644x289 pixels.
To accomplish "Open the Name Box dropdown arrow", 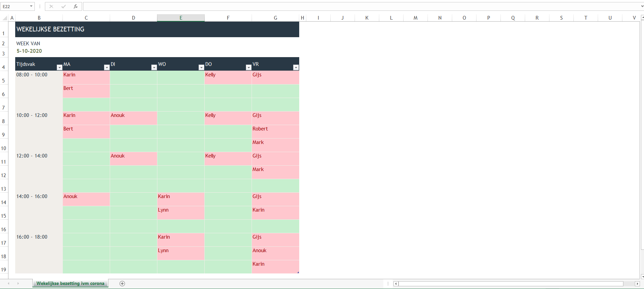I will (31, 6).
